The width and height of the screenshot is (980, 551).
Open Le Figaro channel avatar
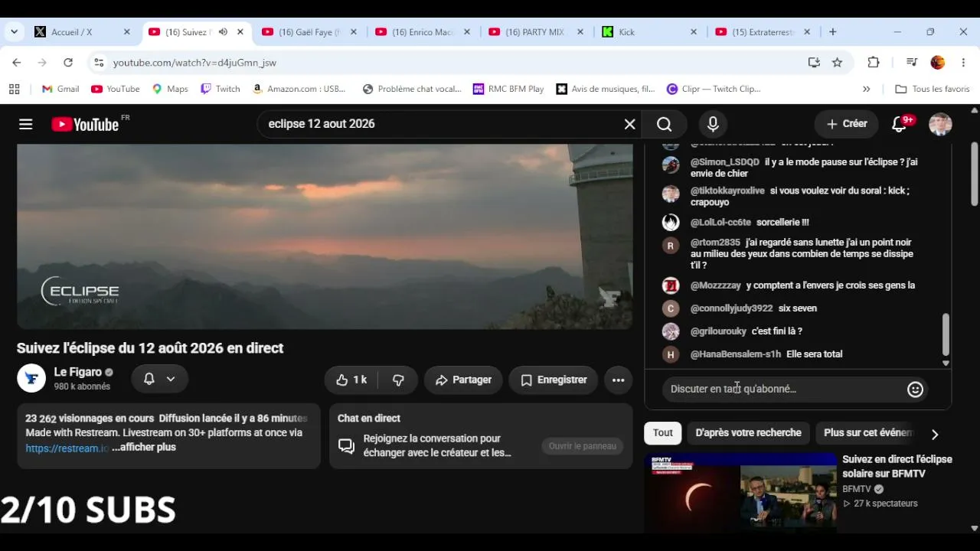click(31, 378)
